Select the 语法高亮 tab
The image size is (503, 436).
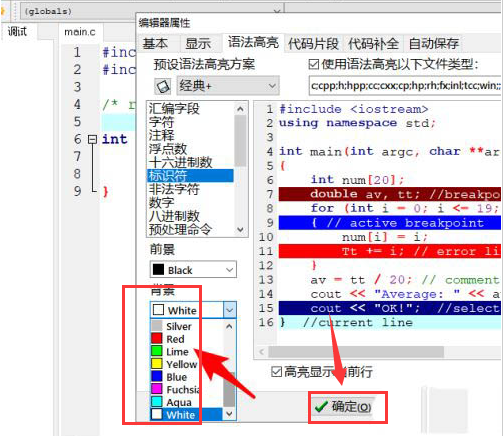pos(253,43)
